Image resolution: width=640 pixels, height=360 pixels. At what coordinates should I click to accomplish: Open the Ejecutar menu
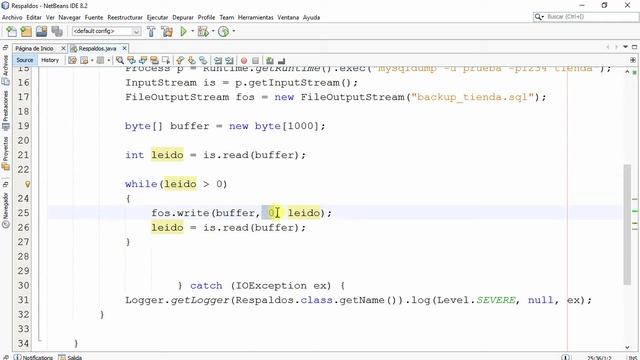pos(157,17)
